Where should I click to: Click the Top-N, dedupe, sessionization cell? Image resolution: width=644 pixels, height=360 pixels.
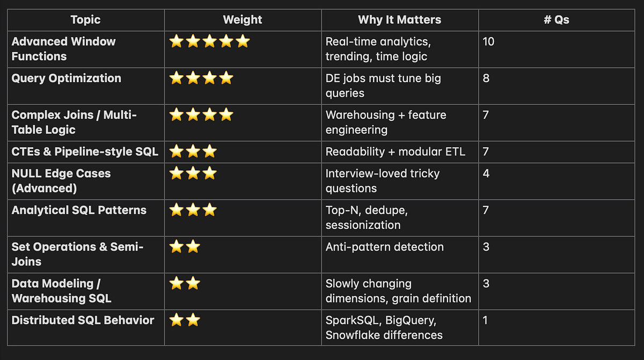pyautogui.click(x=400, y=218)
